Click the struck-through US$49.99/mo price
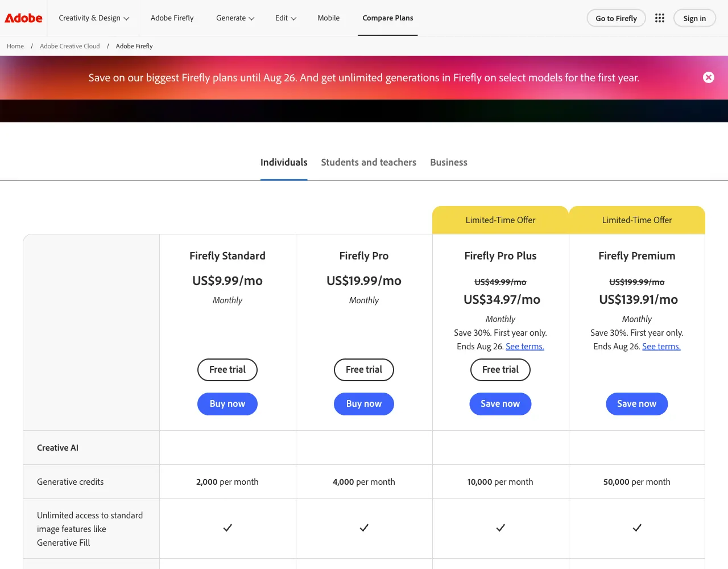This screenshot has width=728, height=569. pos(500,282)
